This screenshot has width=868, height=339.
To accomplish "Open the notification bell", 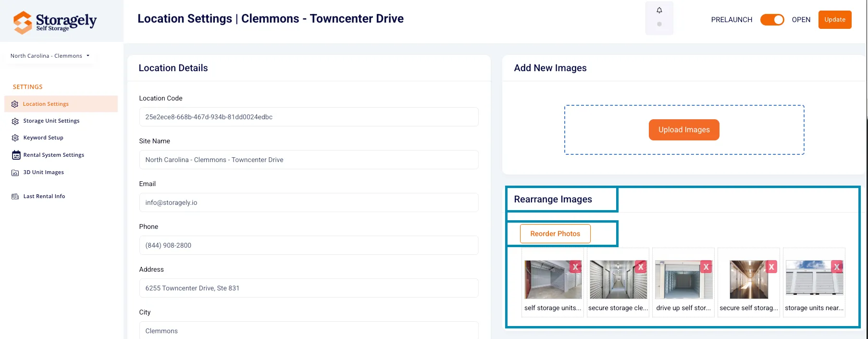I will (659, 10).
